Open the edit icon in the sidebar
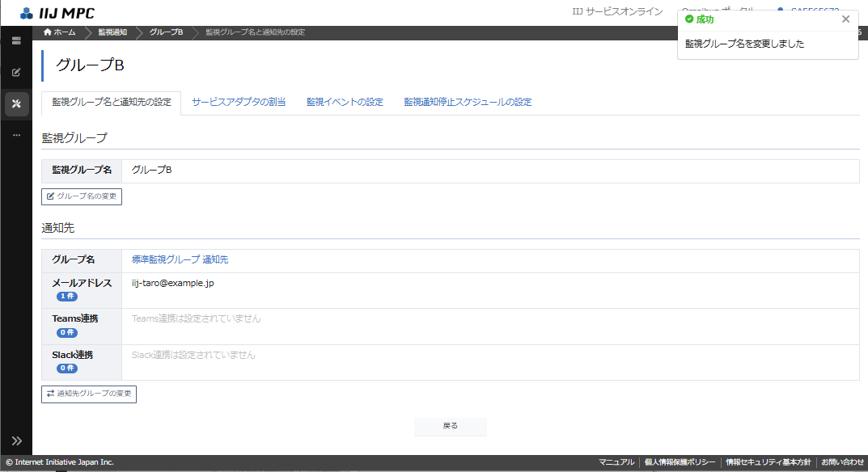The height and width of the screenshot is (472, 868). 16,73
